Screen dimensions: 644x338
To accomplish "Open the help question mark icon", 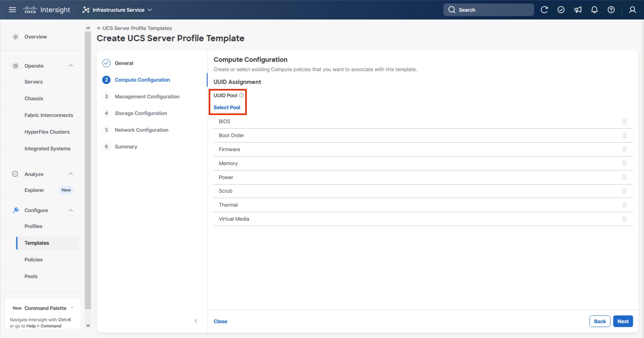I will [x=611, y=10].
